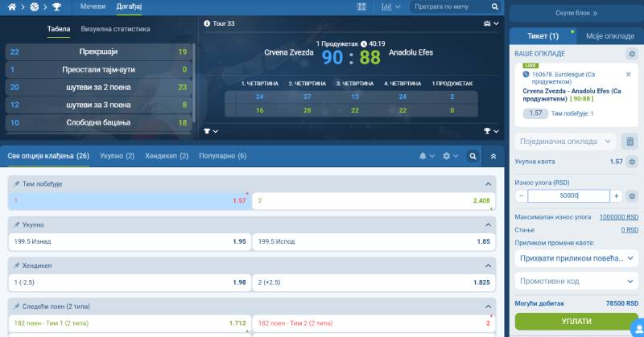Open the Моје опкладе tab
Viewport: 644px width, 337px height.
pyautogui.click(x=610, y=36)
